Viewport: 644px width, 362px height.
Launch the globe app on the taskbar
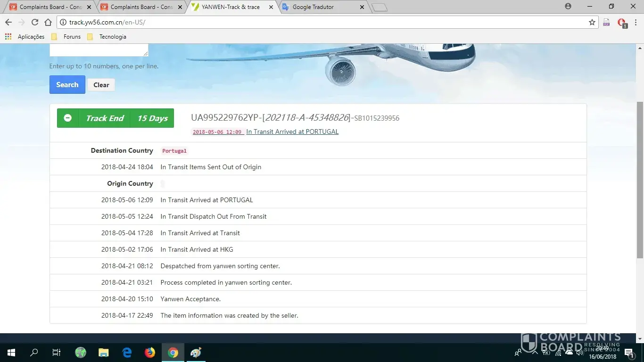[81, 353]
